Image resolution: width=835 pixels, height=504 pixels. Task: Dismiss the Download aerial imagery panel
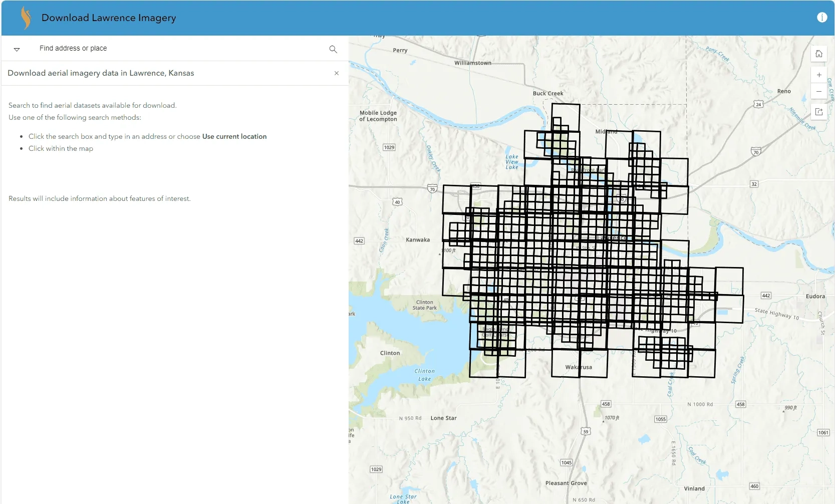[x=337, y=73]
